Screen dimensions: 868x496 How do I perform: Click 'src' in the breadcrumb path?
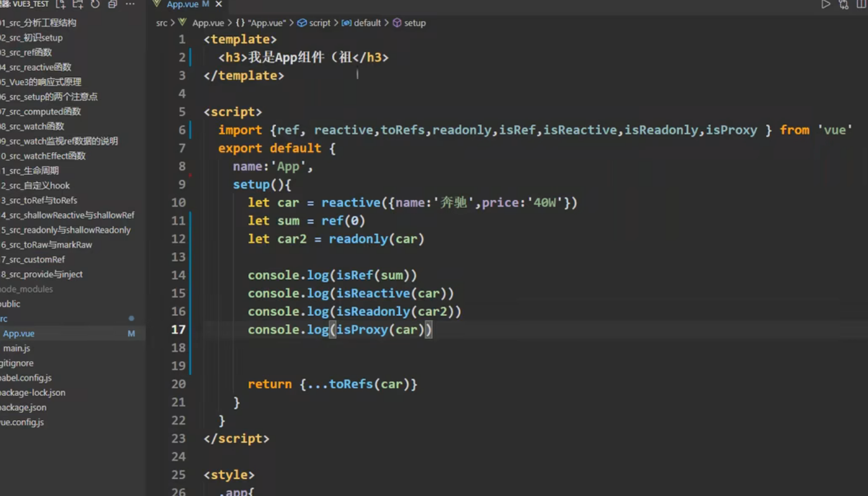(x=162, y=23)
